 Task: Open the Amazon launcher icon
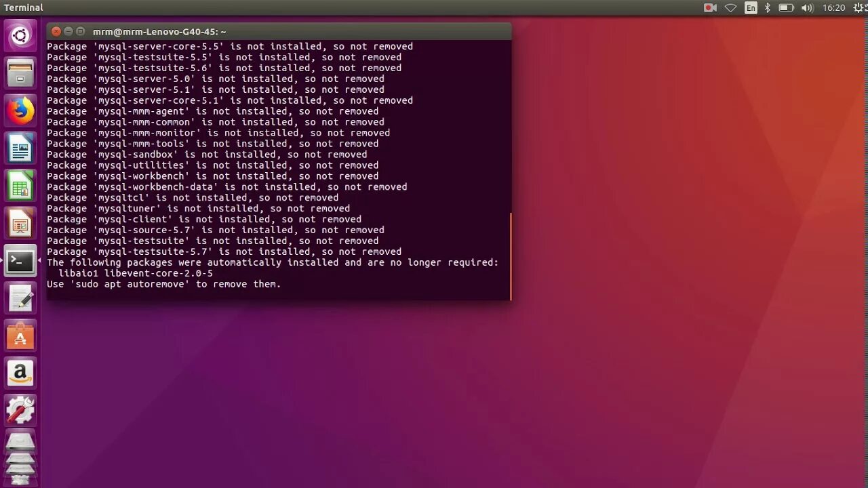20,373
